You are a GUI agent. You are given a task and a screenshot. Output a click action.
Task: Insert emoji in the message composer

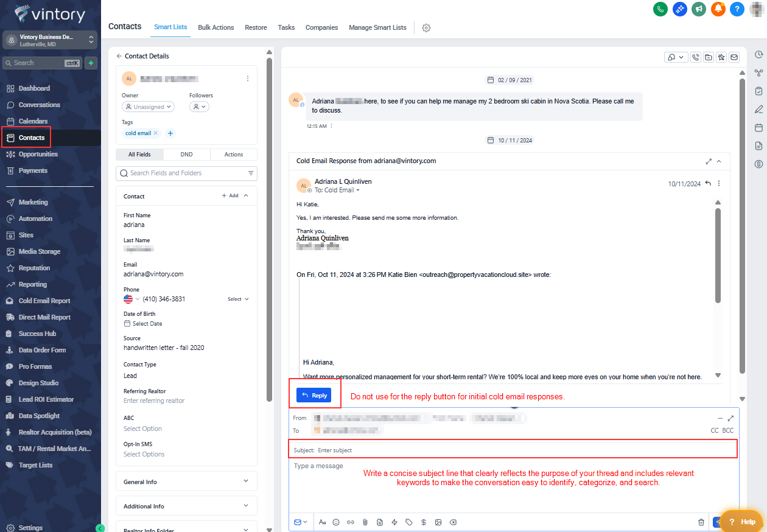pos(336,522)
